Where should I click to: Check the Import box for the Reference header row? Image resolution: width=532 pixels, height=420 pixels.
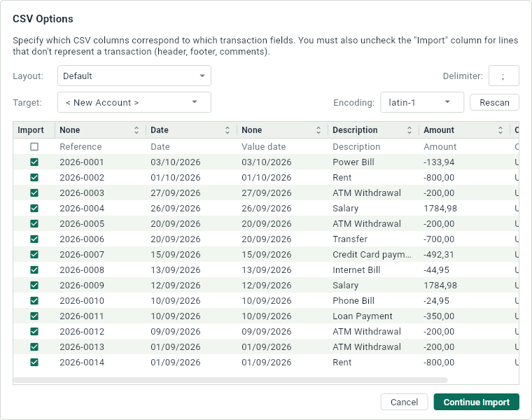(x=34, y=146)
